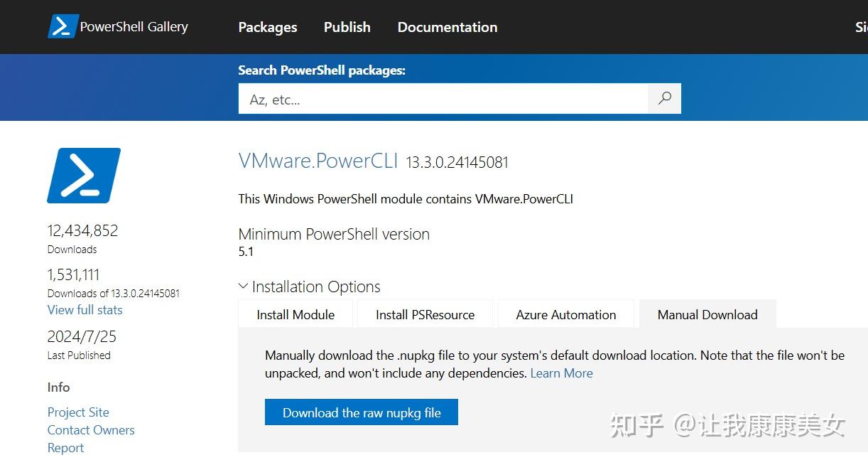Click the PowerShell Gallery brand text

pyautogui.click(x=134, y=27)
